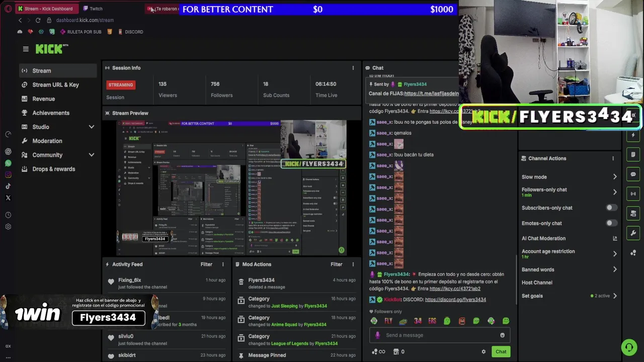
Task: Click silviu0 in the Activity Feed
Action: pos(126,336)
